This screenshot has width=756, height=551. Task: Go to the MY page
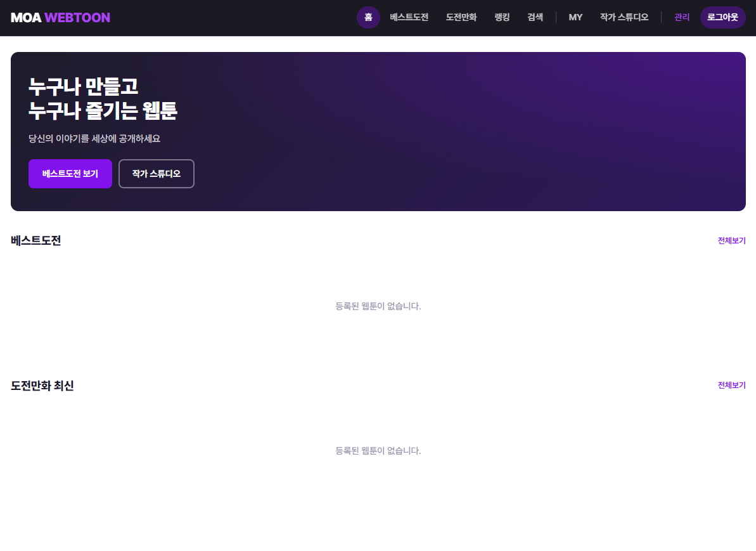[575, 17]
